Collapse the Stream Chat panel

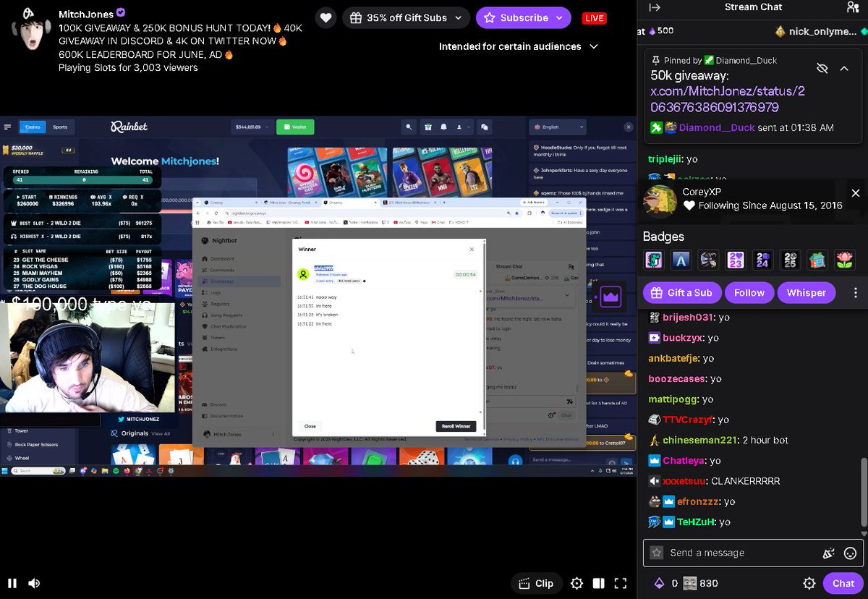click(x=655, y=7)
